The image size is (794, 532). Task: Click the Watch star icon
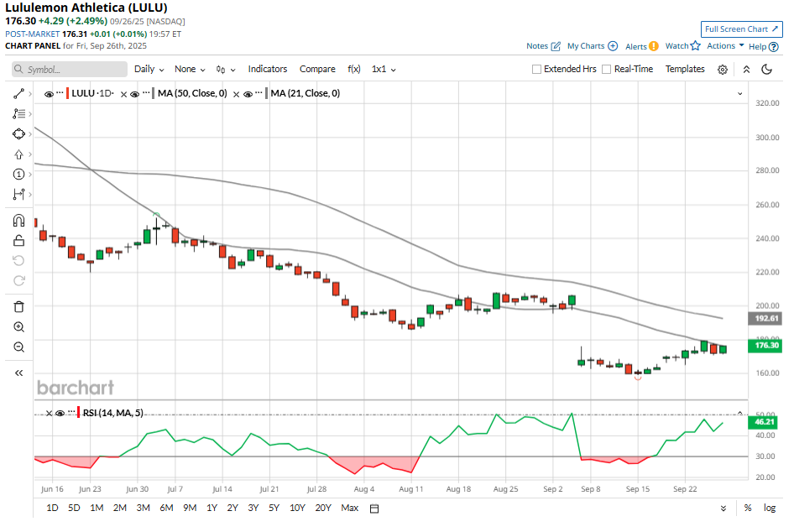(695, 45)
